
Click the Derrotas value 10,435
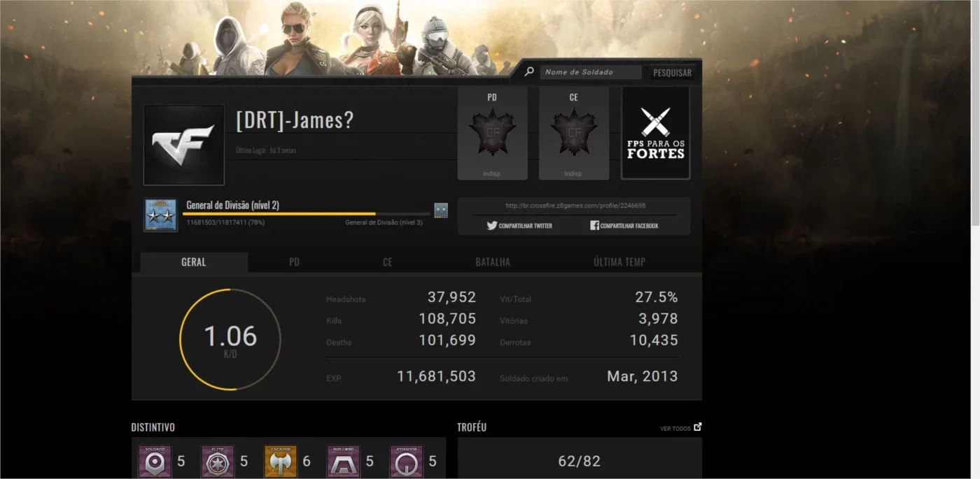tap(654, 341)
